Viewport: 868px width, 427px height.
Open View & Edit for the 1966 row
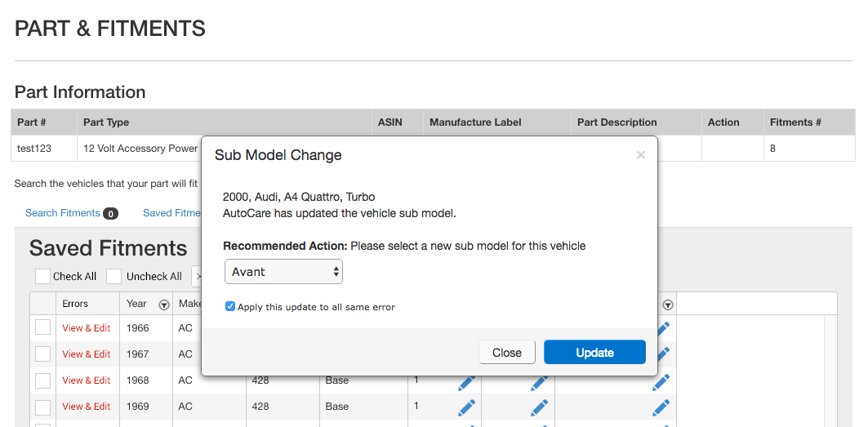86,328
